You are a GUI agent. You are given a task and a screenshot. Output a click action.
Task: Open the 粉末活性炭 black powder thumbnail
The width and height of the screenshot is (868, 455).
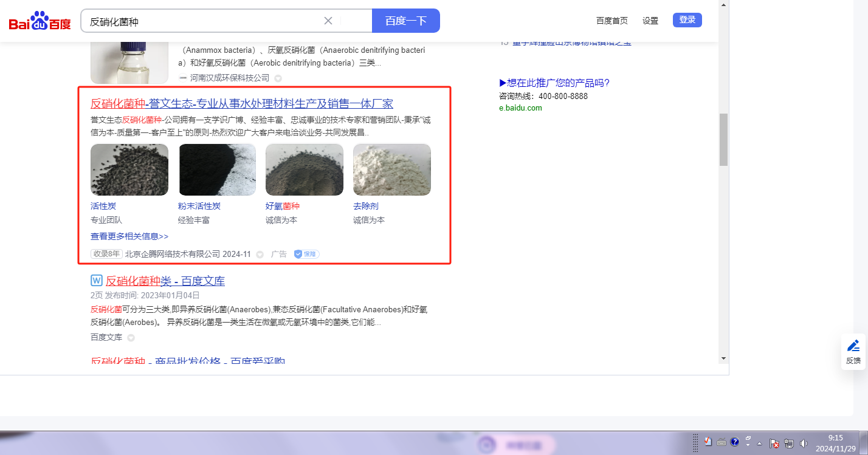click(217, 169)
